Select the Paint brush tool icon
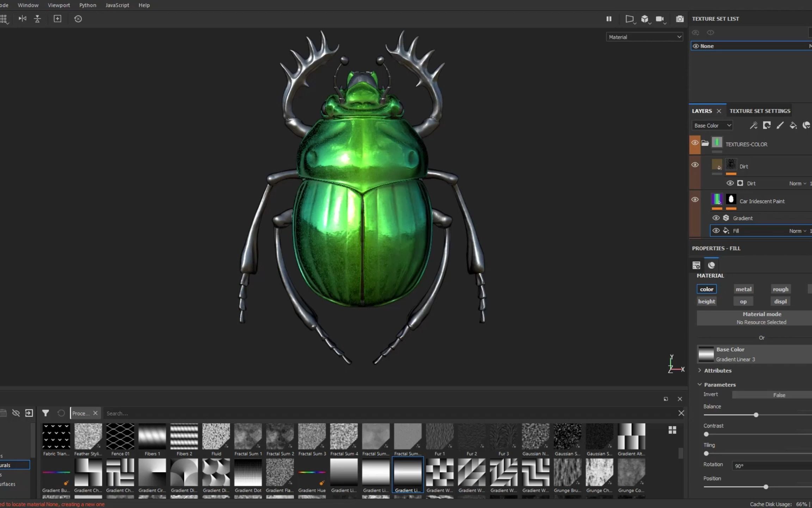Image resolution: width=812 pixels, height=508 pixels. [x=780, y=125]
